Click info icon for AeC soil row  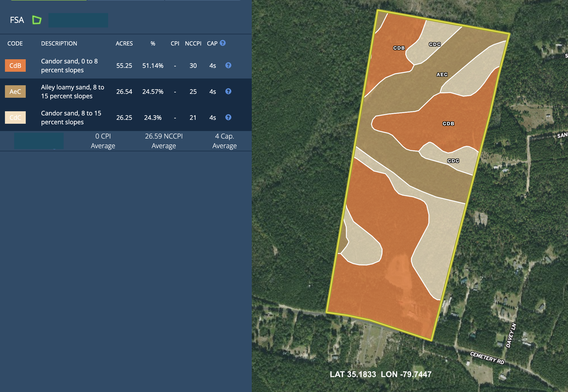pos(228,91)
